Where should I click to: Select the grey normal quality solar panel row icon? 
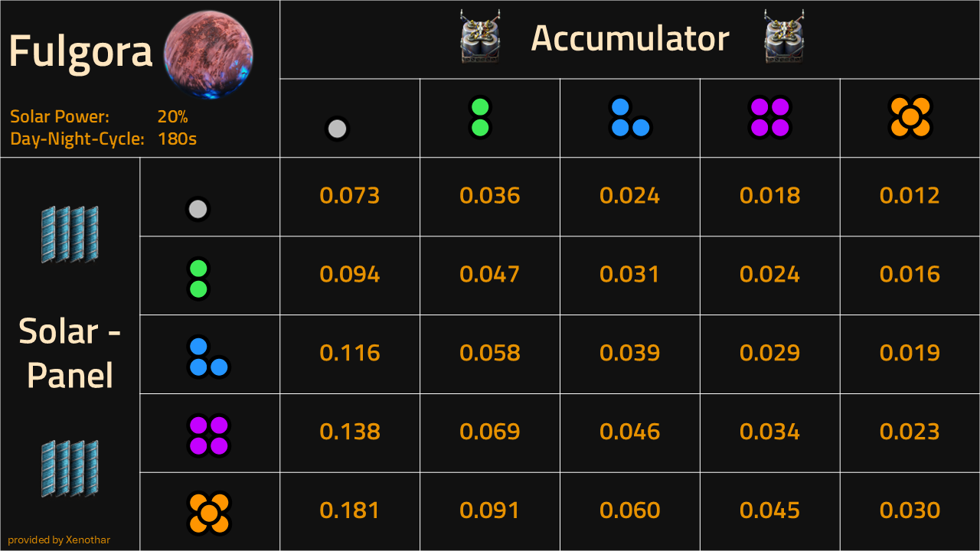point(198,209)
